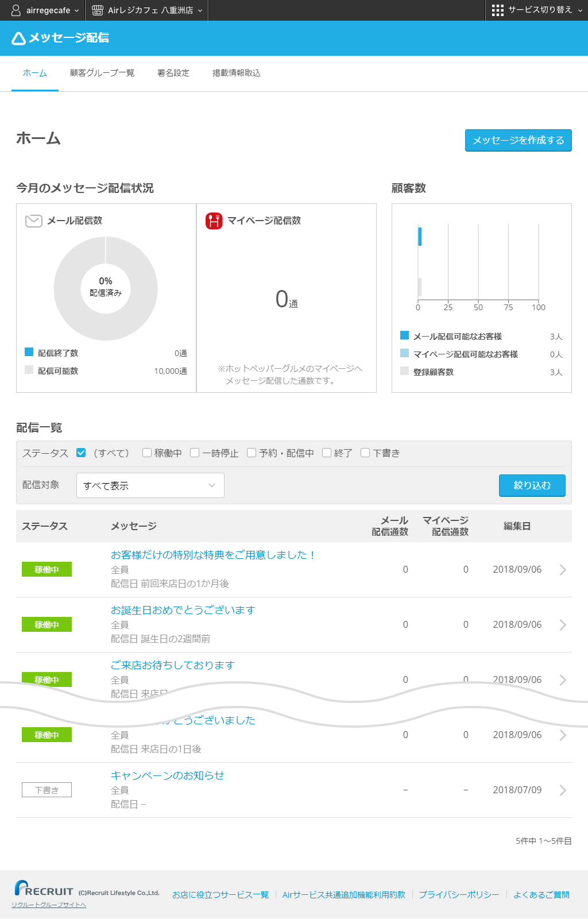Viewport: 588px width, 919px height.
Task: Check the 一時停止 status filter
Action: click(x=195, y=453)
